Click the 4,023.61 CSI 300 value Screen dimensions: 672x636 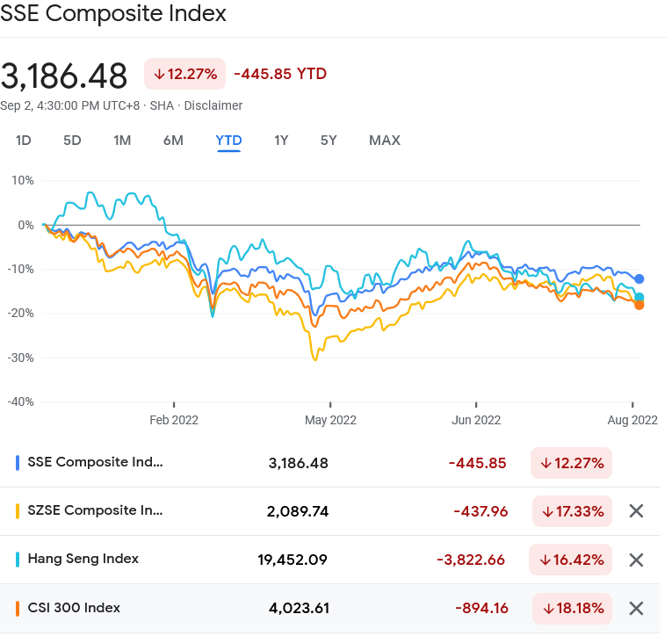tap(299, 608)
